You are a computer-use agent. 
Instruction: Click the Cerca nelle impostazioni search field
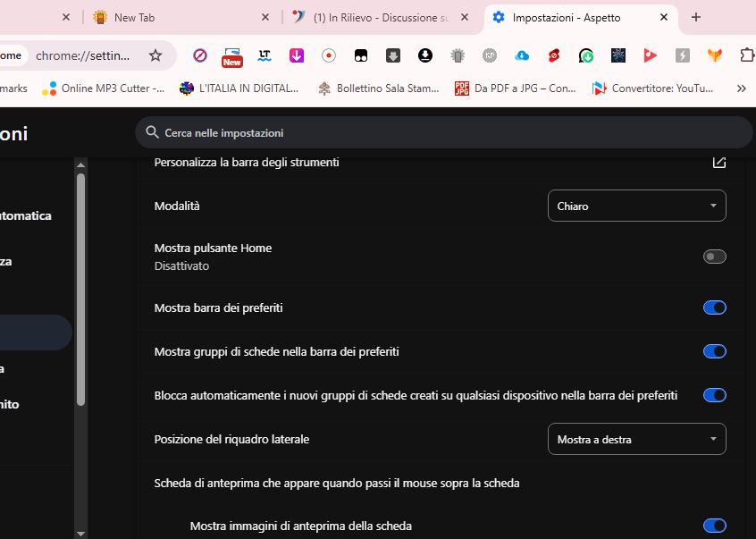pyautogui.click(x=443, y=132)
